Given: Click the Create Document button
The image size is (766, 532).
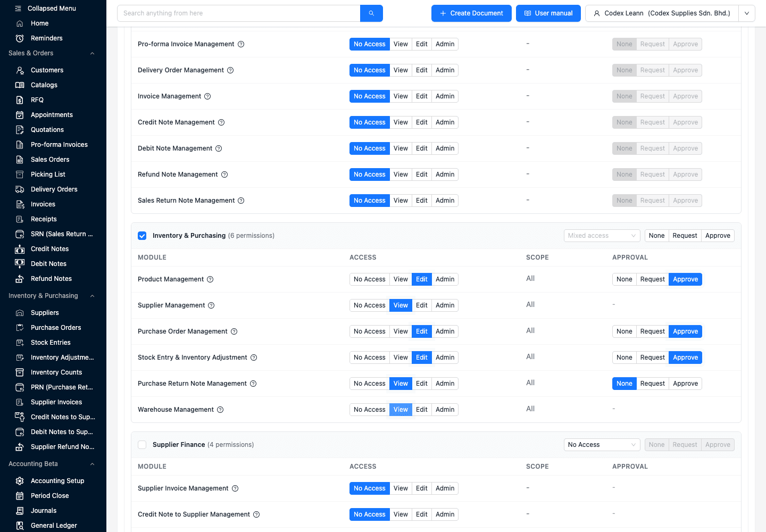Looking at the screenshot, I should 471,13.
